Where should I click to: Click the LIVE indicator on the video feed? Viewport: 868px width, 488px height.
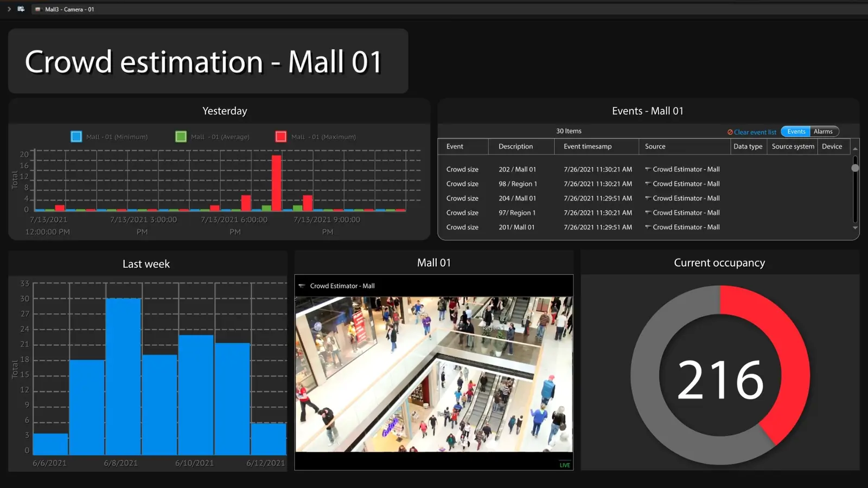(565, 465)
